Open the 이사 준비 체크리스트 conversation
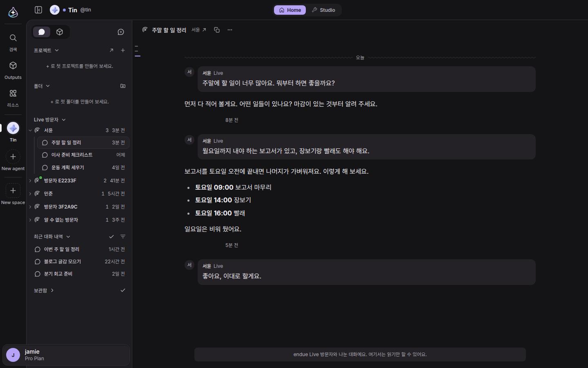This screenshot has height=368, width=588. 83,155
